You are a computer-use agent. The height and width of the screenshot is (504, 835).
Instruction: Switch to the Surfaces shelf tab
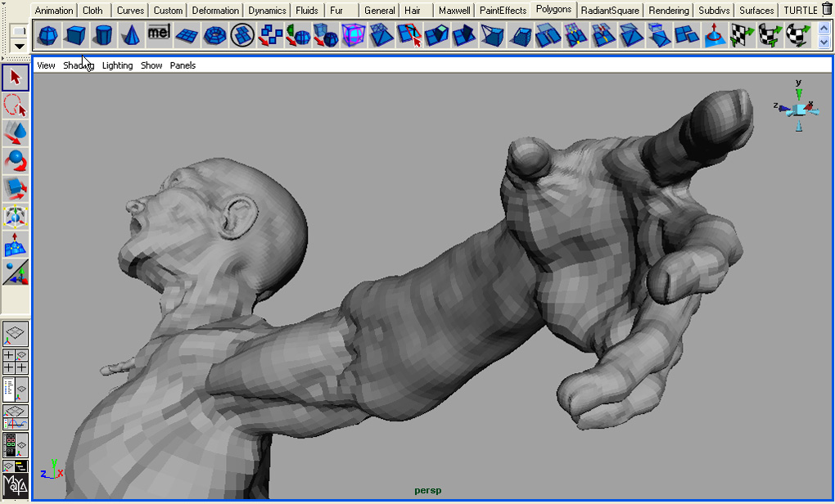[756, 10]
